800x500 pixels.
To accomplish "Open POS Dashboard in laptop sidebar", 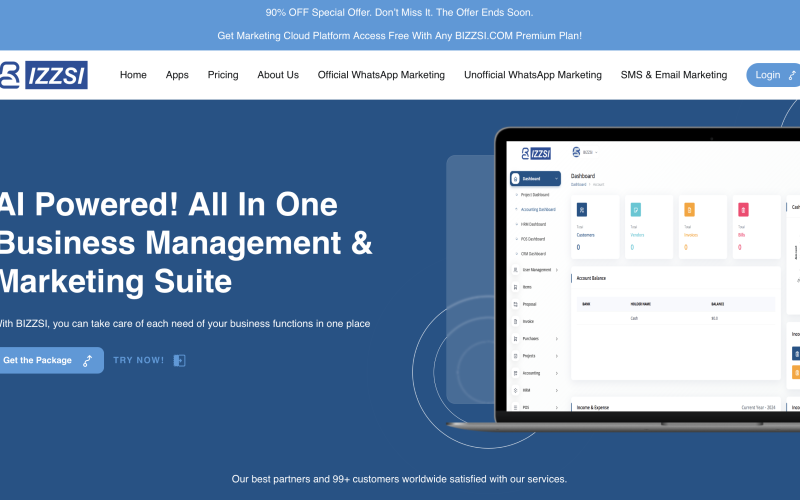I will 533,239.
